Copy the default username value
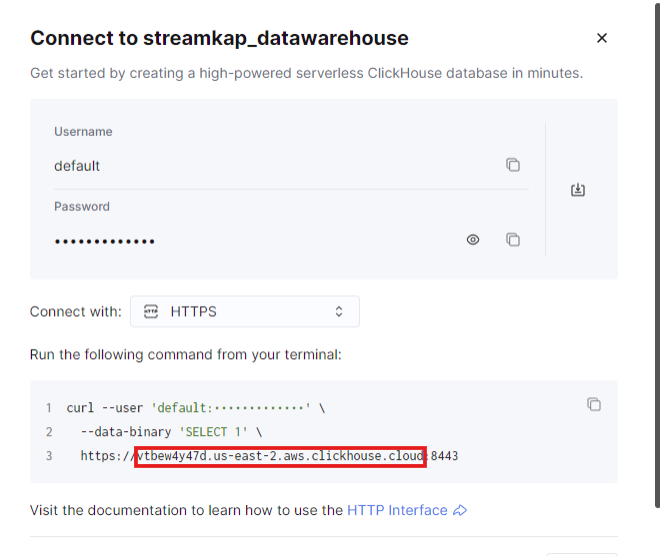 513,165
